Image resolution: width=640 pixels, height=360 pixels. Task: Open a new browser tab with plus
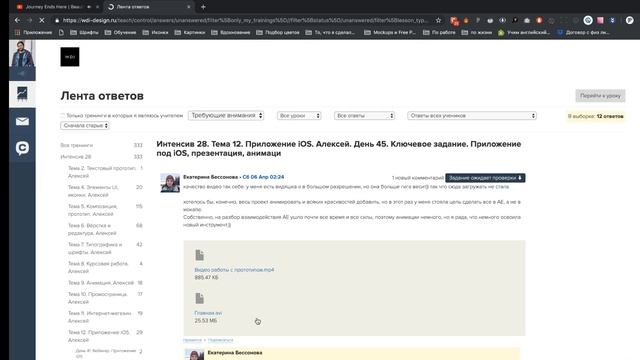point(203,7)
